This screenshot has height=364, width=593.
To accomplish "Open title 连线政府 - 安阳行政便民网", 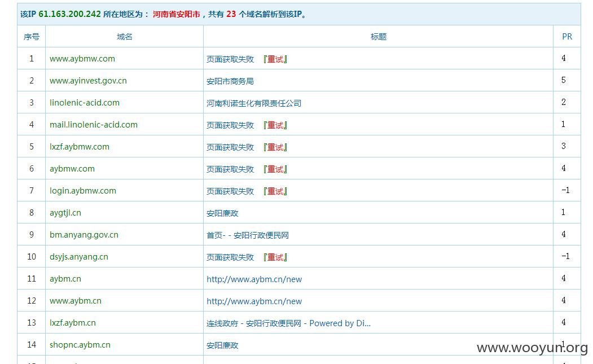I will point(288,323).
